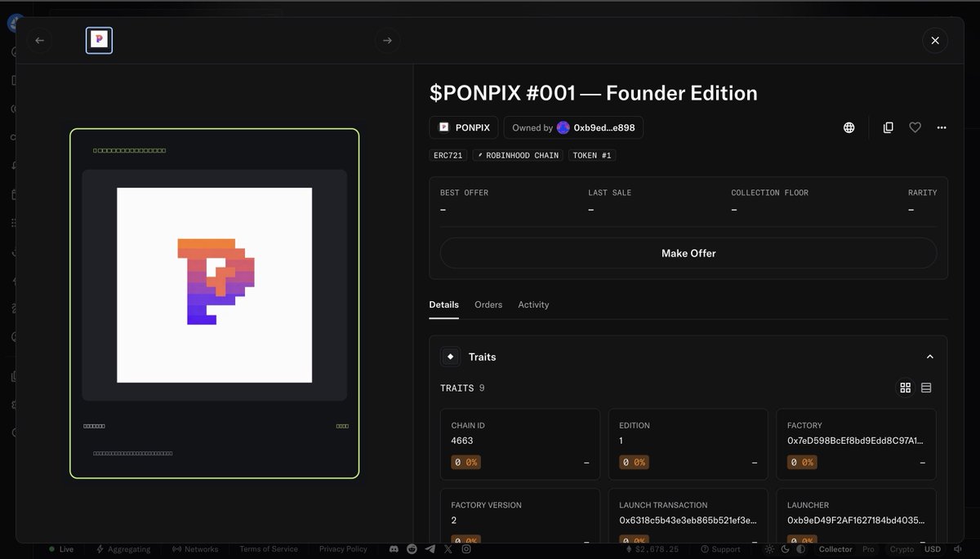Click the ETH price $2,678.25
The height and width of the screenshot is (559, 980).
(652, 549)
